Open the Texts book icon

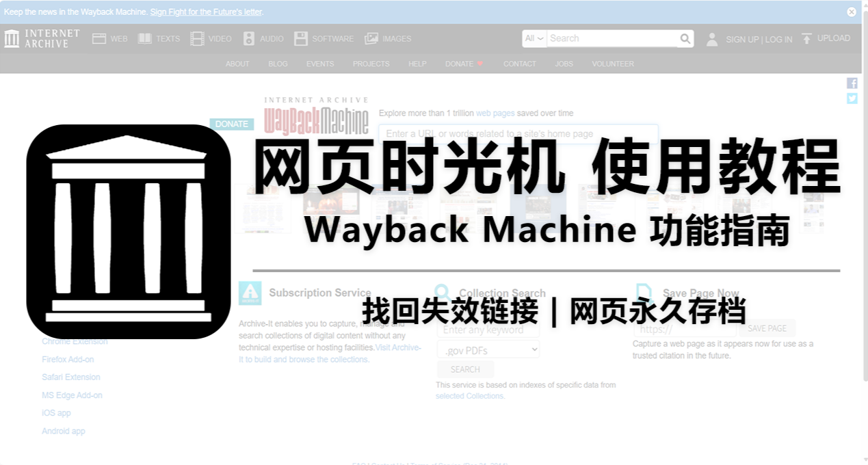point(145,39)
